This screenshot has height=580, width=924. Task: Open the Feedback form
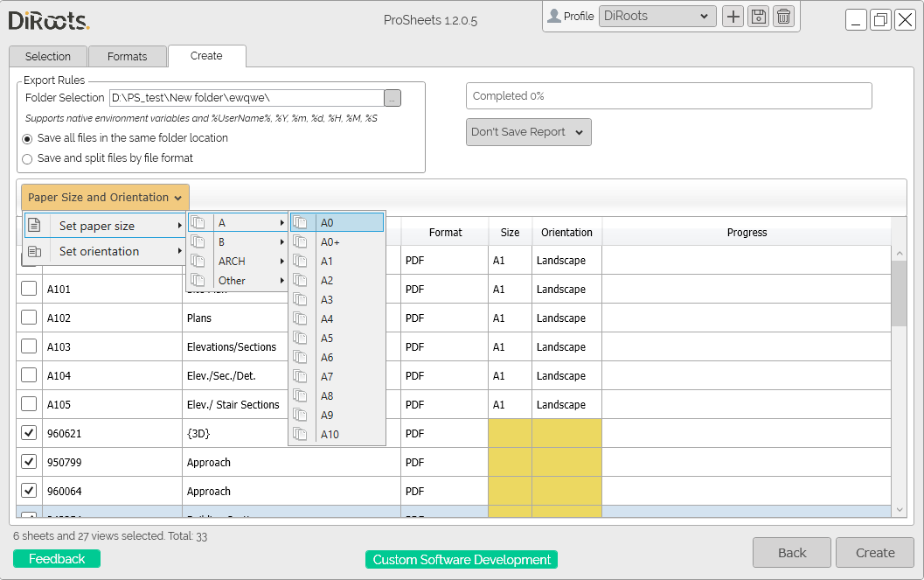[56, 557]
